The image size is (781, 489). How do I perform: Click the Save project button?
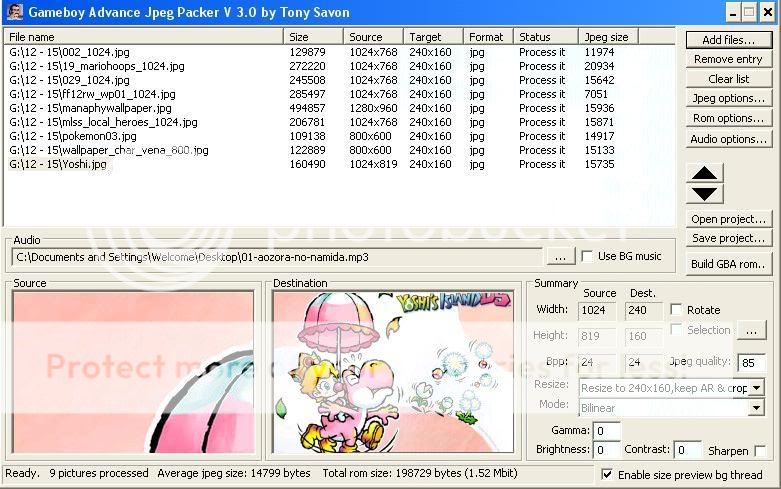click(728, 238)
